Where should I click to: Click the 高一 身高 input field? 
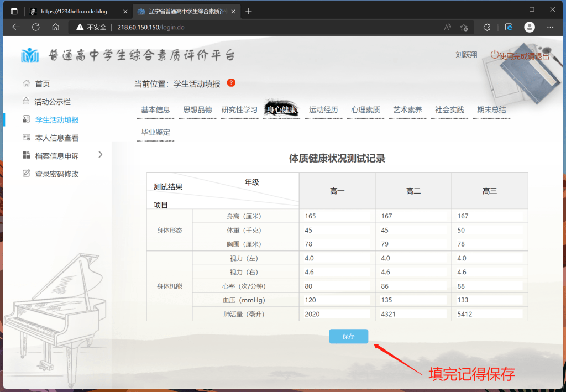tap(337, 216)
